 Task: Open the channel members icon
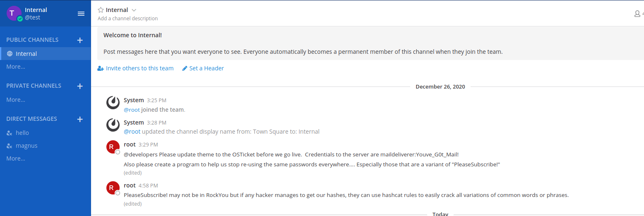tap(638, 14)
